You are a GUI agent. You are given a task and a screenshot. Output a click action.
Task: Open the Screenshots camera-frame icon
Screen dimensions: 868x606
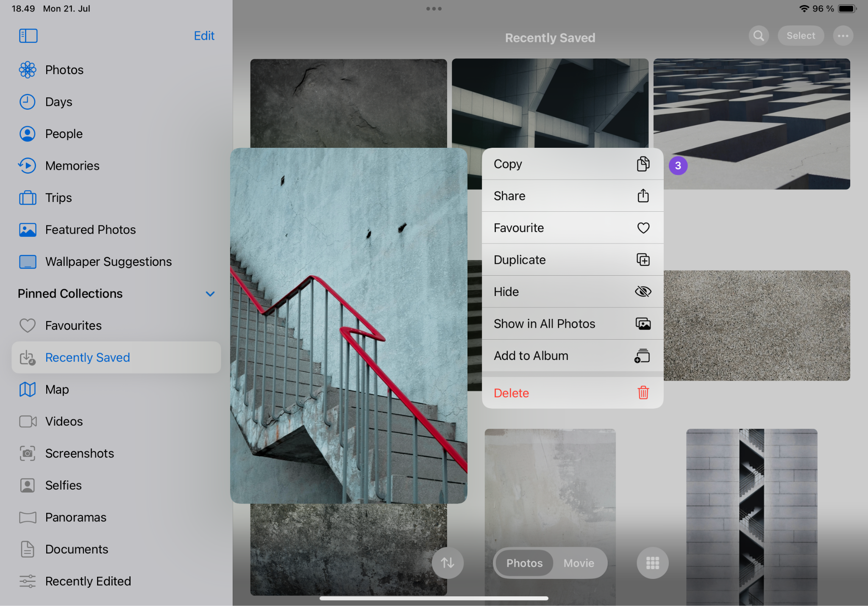click(28, 454)
